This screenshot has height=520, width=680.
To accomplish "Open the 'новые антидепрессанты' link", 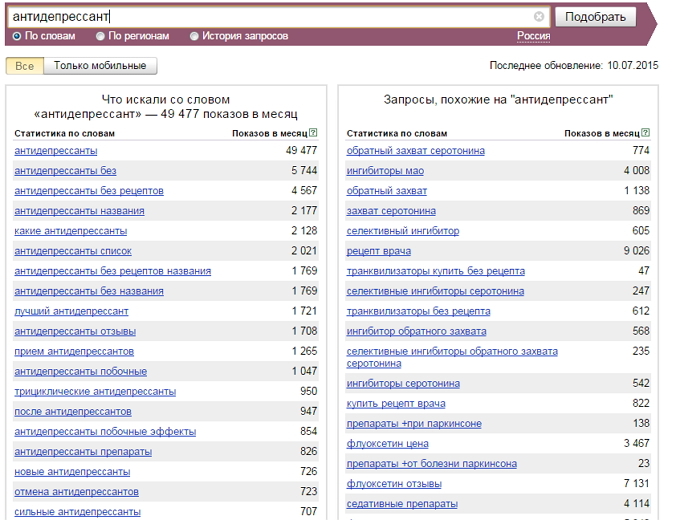I will coord(72,472).
